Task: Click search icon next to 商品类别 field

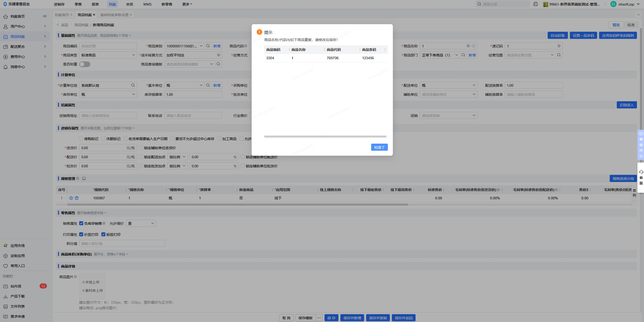Action: click(x=208, y=46)
